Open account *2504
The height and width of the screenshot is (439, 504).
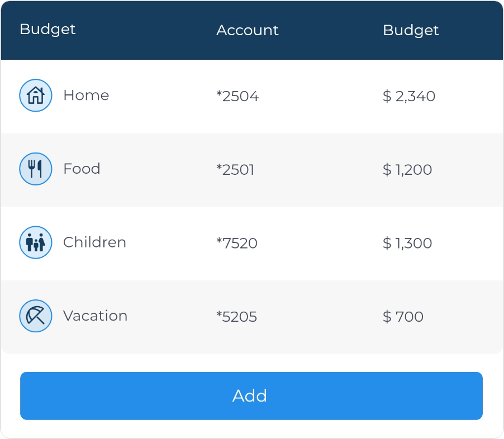click(x=237, y=96)
